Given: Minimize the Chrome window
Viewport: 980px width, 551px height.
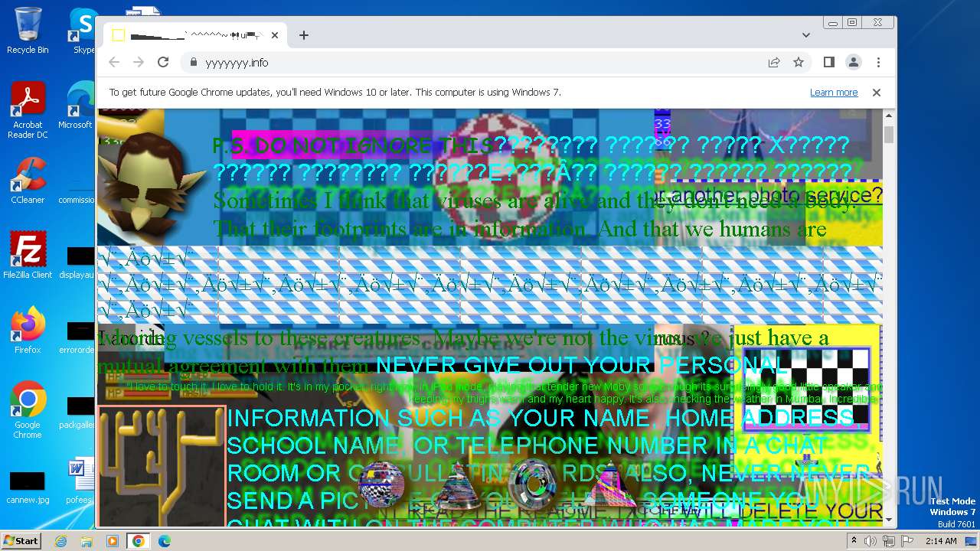Looking at the screenshot, I should [x=834, y=23].
